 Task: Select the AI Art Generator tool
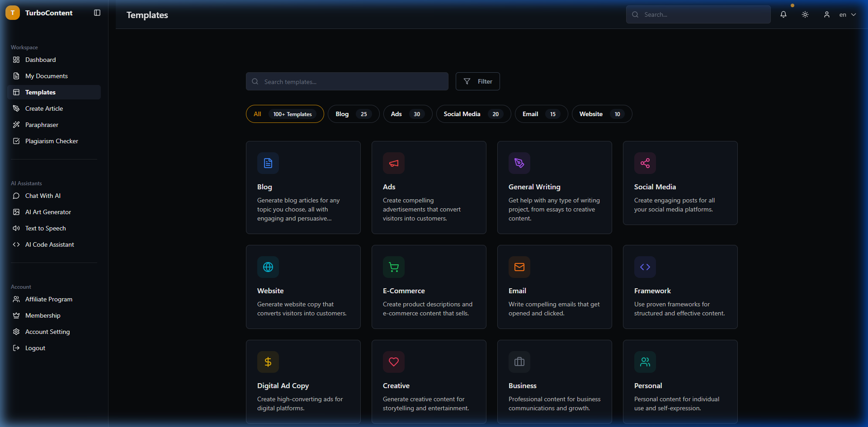coord(47,212)
